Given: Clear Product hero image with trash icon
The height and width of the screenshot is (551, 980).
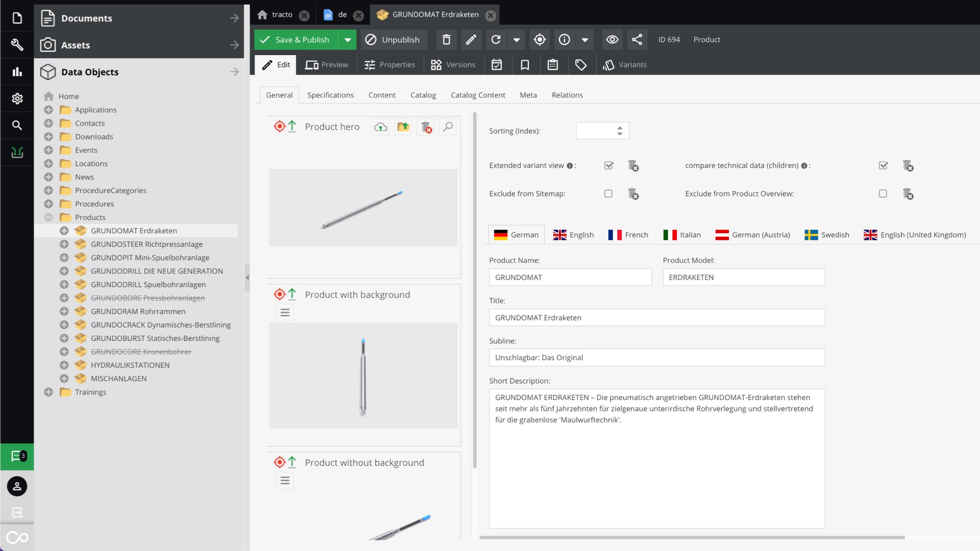Looking at the screenshot, I should [x=426, y=127].
